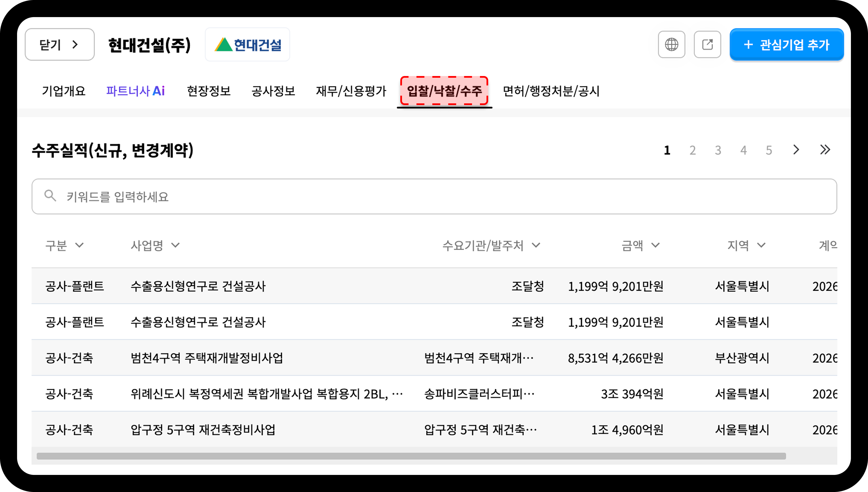868x492 pixels.
Task: Click 현대건설(주) company title
Action: coord(150,45)
